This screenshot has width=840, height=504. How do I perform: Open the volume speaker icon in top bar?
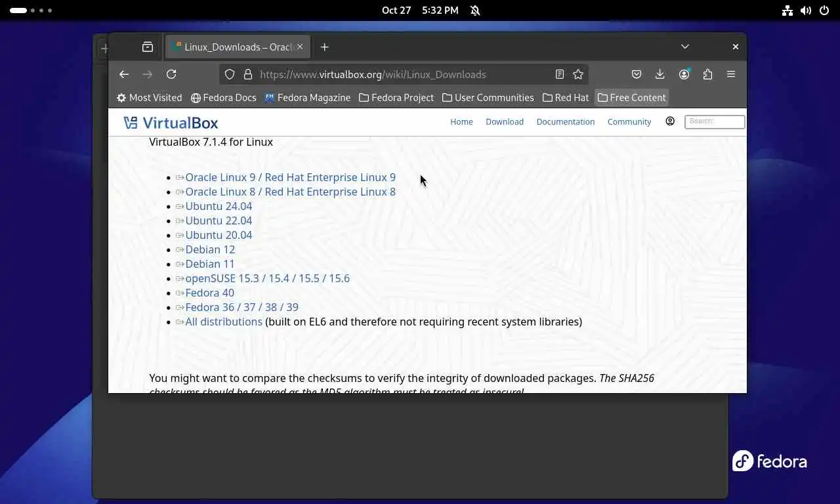805,10
